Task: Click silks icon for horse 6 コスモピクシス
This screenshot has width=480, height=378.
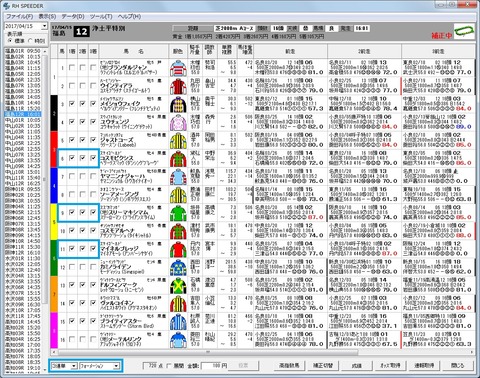Action: pyautogui.click(x=178, y=159)
